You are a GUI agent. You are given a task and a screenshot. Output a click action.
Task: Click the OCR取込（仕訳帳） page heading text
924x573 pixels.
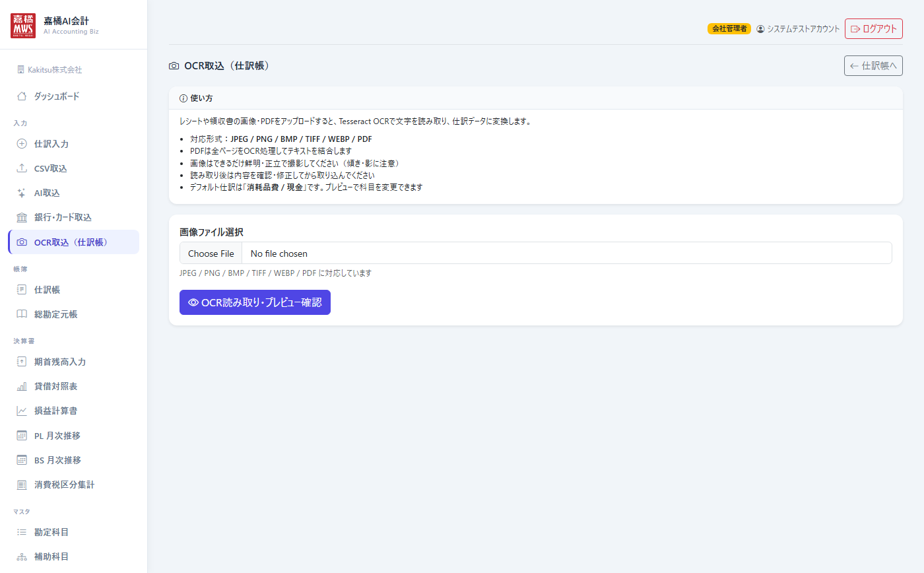(x=227, y=66)
